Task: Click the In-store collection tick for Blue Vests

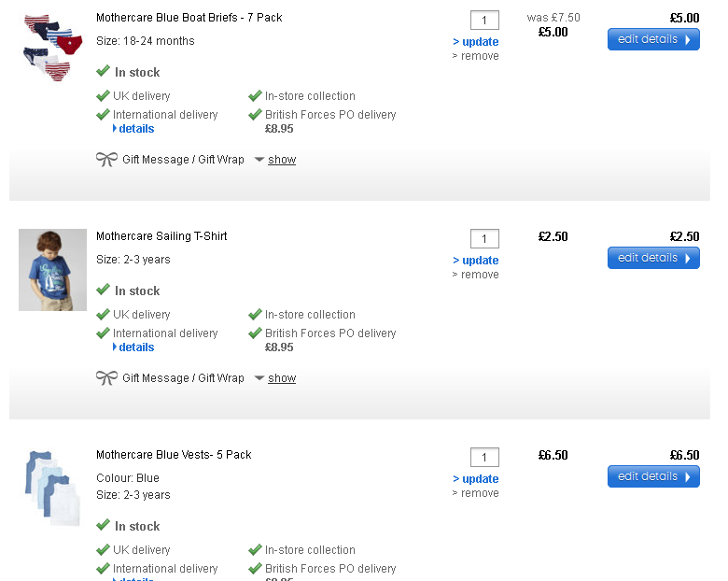Action: tap(255, 550)
